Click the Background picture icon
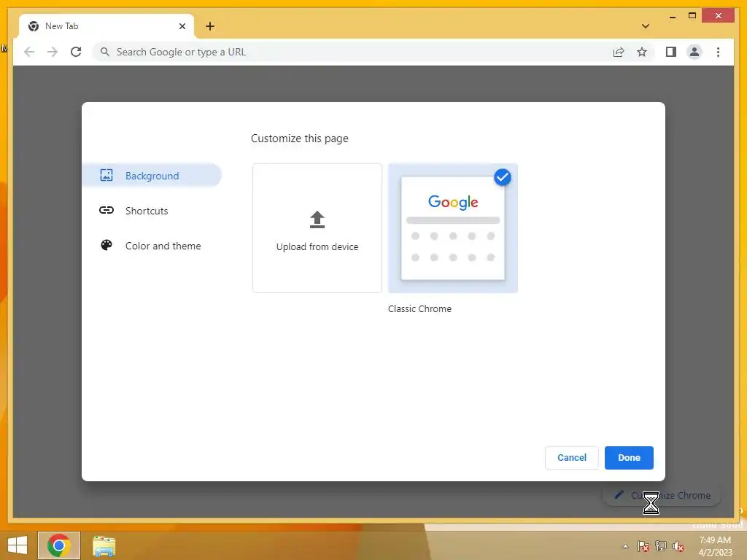 [x=107, y=175]
